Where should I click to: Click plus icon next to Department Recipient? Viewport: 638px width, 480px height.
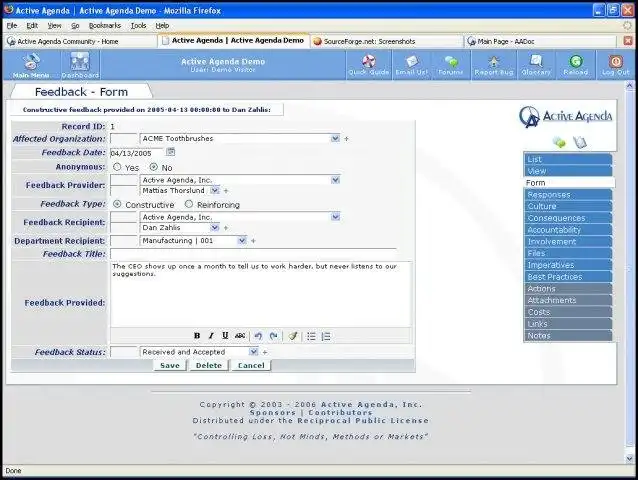pos(253,241)
